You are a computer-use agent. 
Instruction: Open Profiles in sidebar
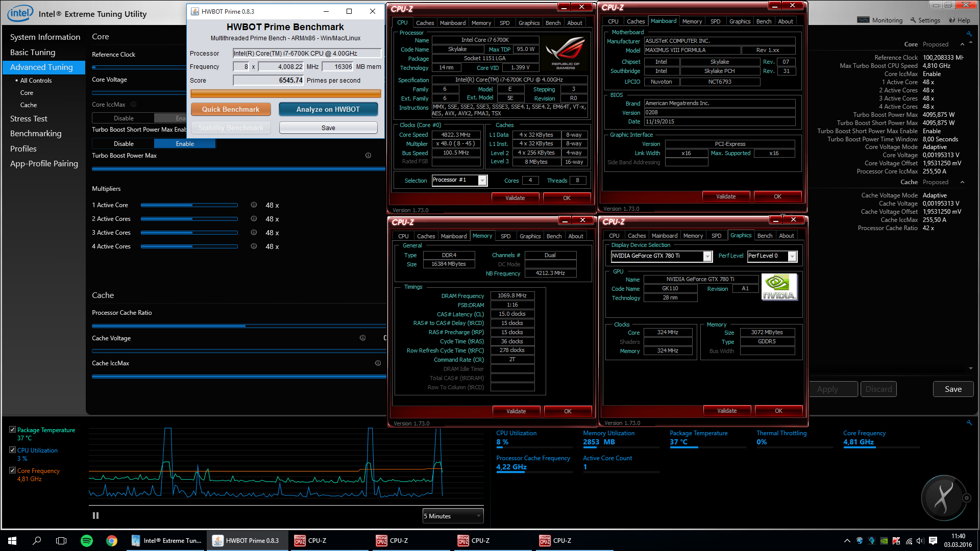pos(23,149)
